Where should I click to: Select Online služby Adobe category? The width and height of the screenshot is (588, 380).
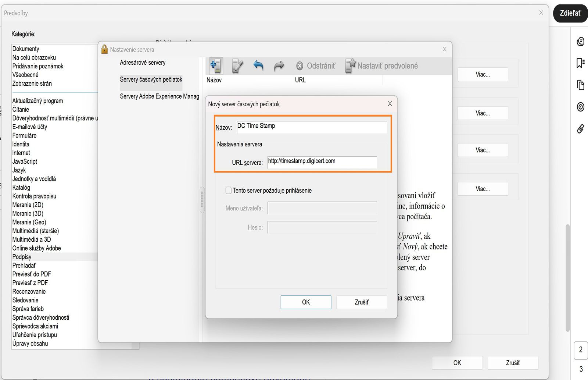37,248
